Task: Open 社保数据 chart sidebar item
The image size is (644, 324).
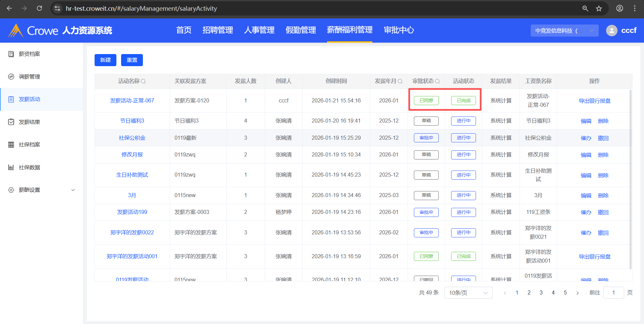Action: tap(30, 168)
